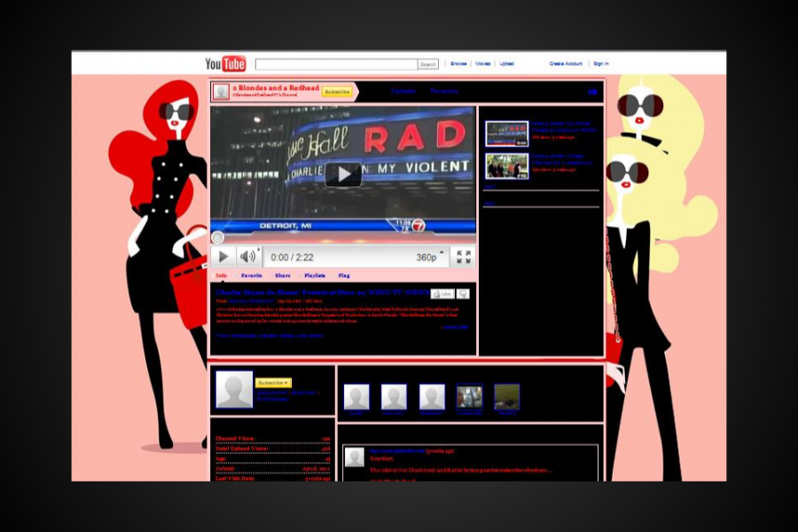Click the 'Block User' link
The height and width of the screenshot is (532, 798).
tap(304, 393)
